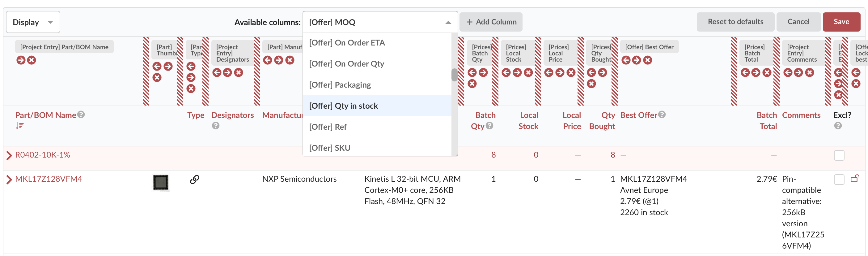
Task: Sort by the Type column header
Action: [196, 115]
